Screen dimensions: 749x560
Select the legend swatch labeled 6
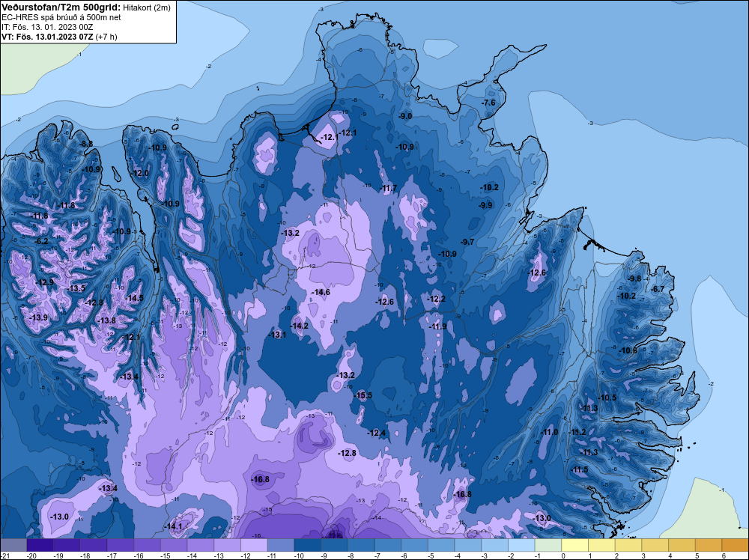tap(736, 545)
